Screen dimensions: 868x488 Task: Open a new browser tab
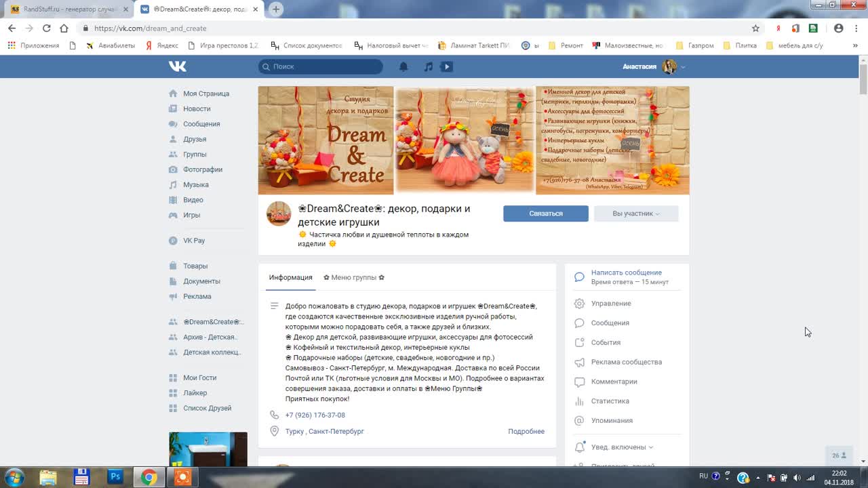(276, 9)
